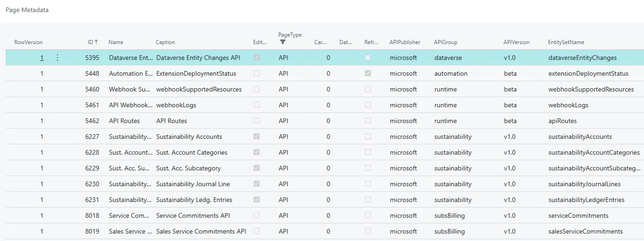Click subsBilling in Service Commitments API row
The width and height of the screenshot is (644, 241).
(x=450, y=215)
